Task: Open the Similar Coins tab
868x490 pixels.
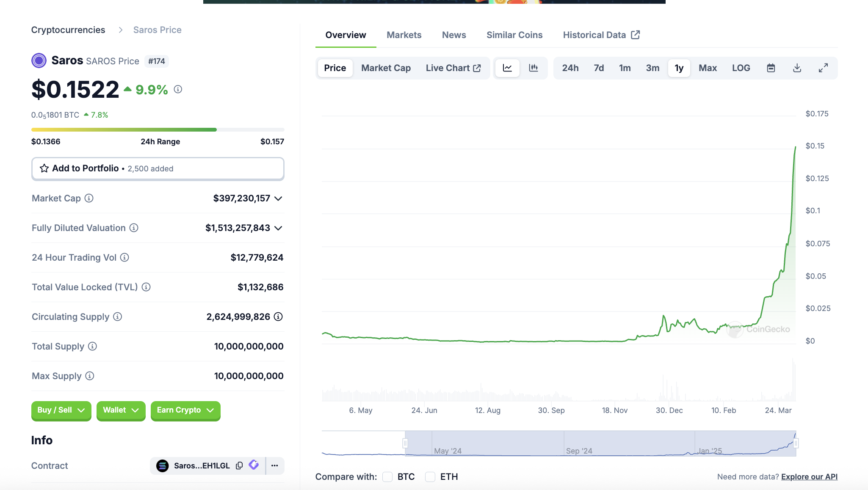Action: point(514,35)
